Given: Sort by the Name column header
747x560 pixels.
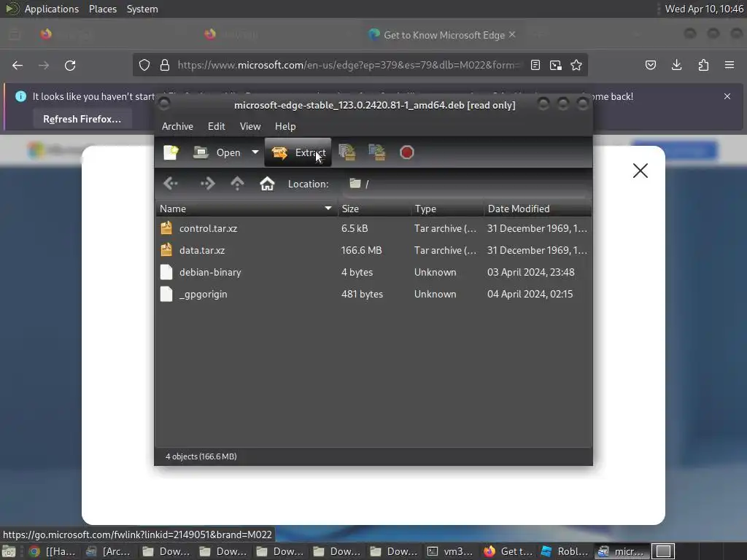Looking at the screenshot, I should pos(246,209).
